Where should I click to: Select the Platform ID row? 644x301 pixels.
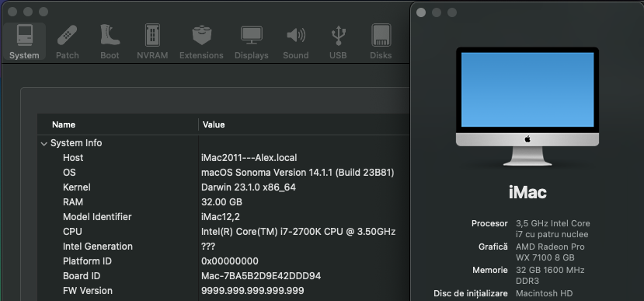(224, 261)
